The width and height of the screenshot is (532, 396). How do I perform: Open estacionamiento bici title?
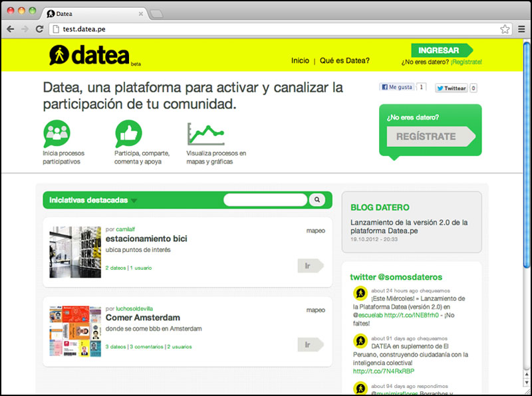point(146,239)
